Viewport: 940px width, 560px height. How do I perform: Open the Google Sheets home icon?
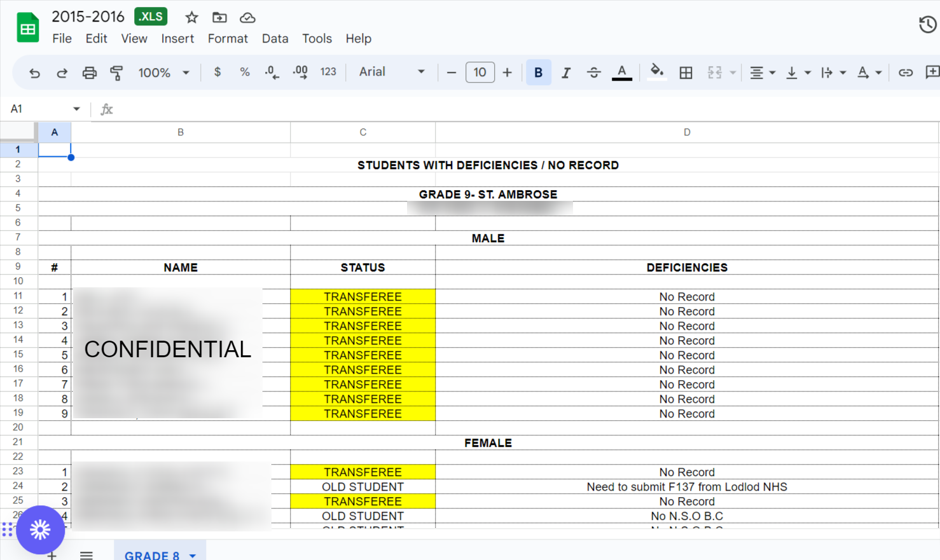(28, 28)
